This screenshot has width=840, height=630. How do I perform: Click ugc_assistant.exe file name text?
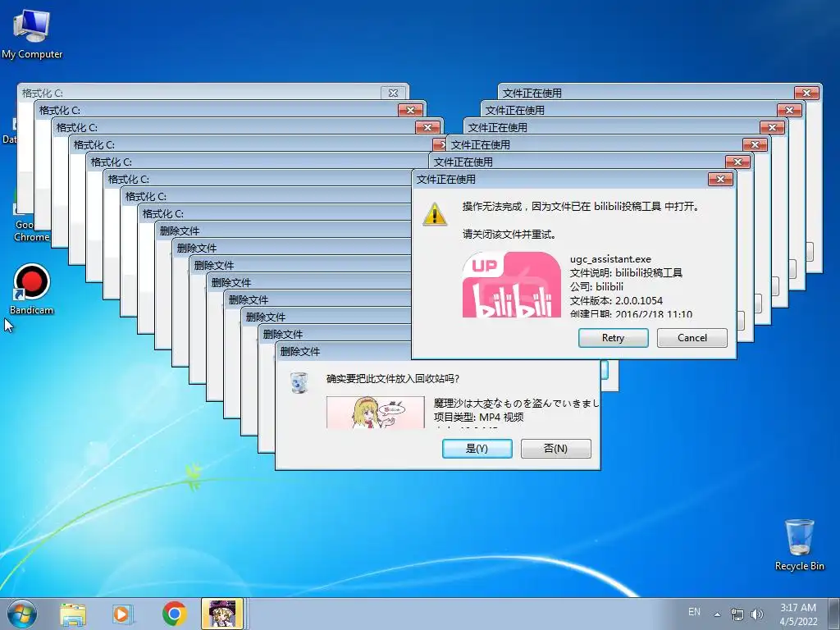pos(610,259)
